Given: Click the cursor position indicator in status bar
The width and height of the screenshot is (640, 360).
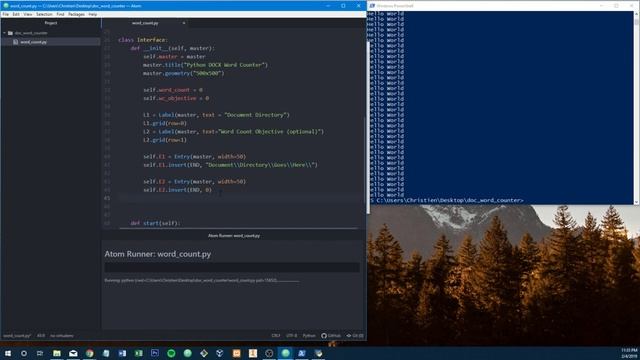Looking at the screenshot, I should (x=41, y=336).
